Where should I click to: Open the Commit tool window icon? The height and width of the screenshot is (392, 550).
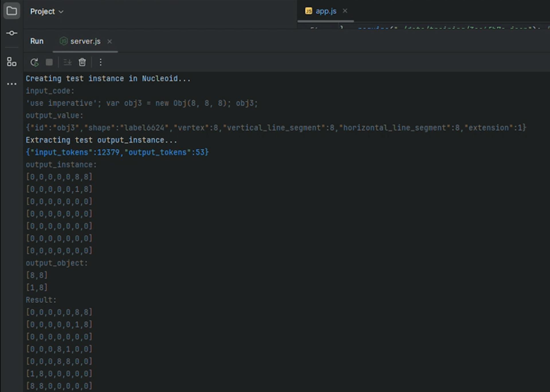11,33
